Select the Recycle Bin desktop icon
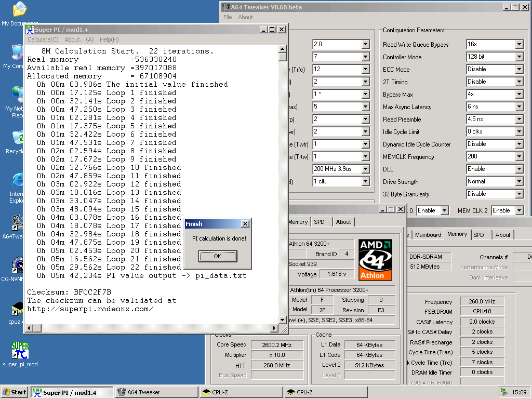The image size is (532, 399). tap(18, 137)
